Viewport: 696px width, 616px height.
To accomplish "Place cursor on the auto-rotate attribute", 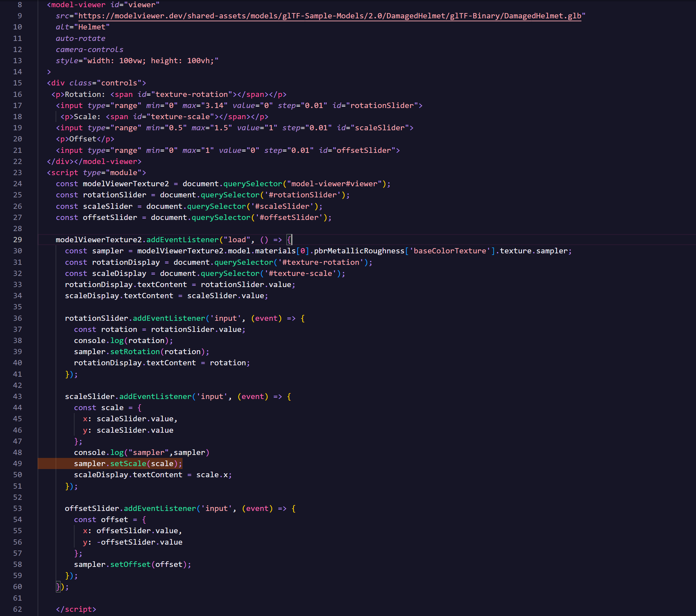I will 80,38.
